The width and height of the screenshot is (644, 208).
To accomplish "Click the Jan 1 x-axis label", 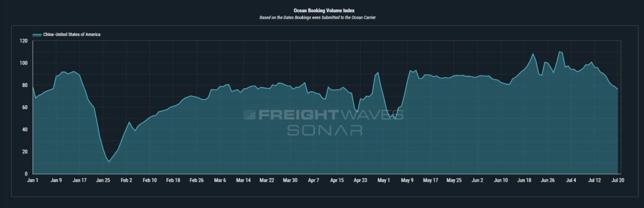I will [33, 181].
